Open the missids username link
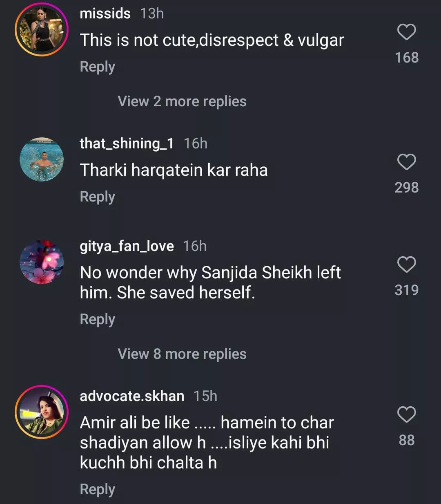The image size is (441, 504). 105,13
